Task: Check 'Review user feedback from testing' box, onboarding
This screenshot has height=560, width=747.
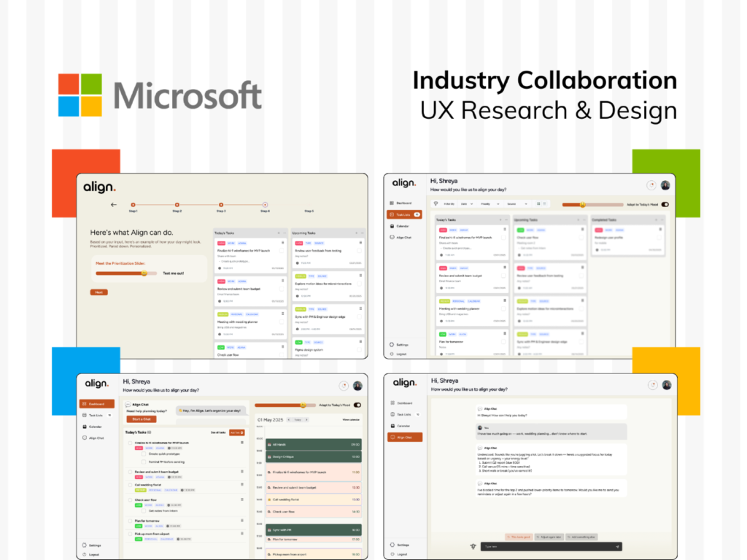Action: [359, 251]
